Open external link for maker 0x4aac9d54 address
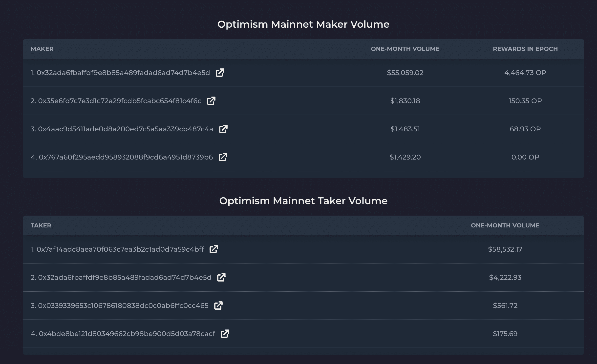The width and height of the screenshot is (597, 364). pyautogui.click(x=223, y=129)
